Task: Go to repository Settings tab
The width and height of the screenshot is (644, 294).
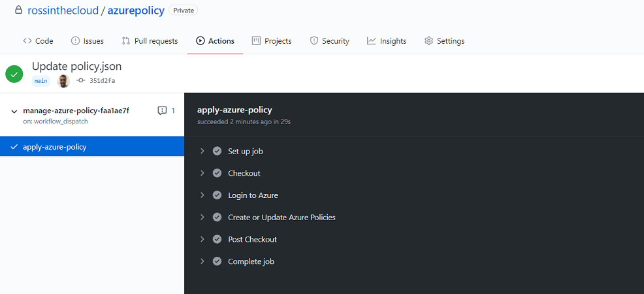Action: tap(444, 41)
